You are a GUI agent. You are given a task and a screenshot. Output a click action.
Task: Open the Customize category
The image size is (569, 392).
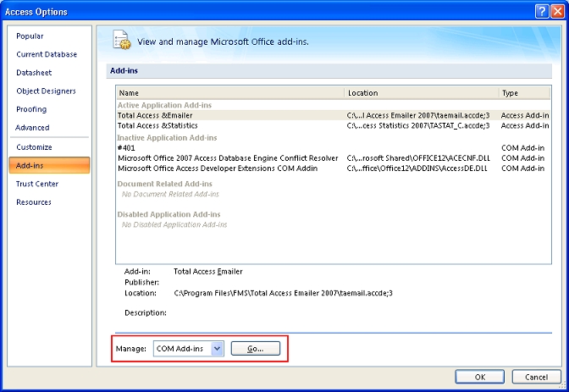point(34,147)
